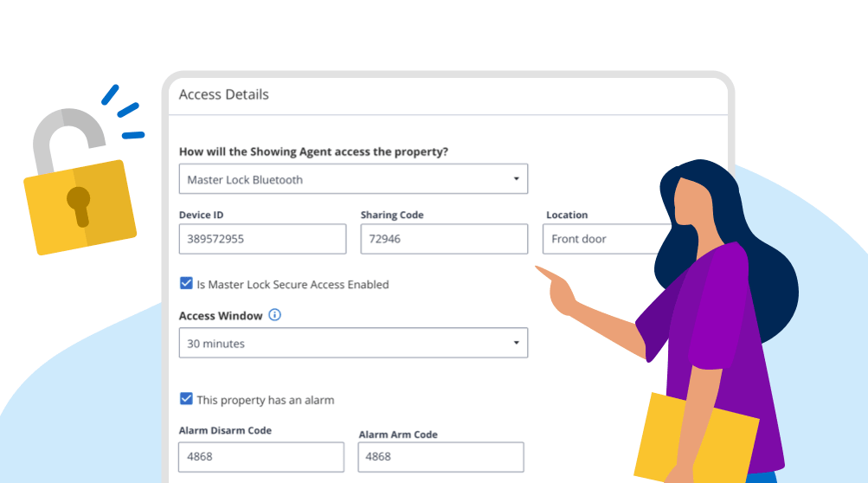The height and width of the screenshot is (483, 868).
Task: Click the woman's pointing hand
Action: point(558,290)
